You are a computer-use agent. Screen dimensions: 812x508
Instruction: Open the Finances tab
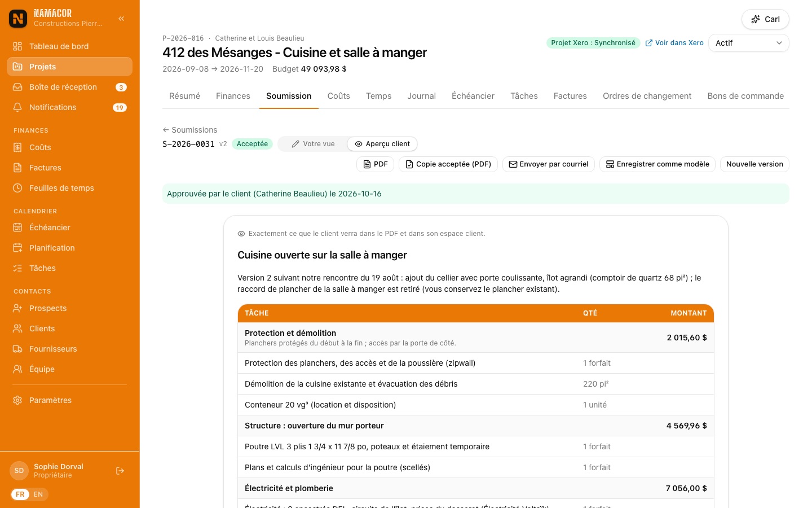(233, 96)
